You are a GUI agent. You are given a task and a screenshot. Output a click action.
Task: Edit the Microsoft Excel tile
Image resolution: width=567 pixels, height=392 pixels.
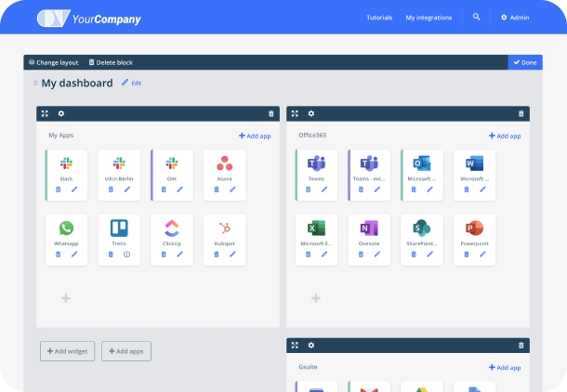pyautogui.click(x=324, y=255)
